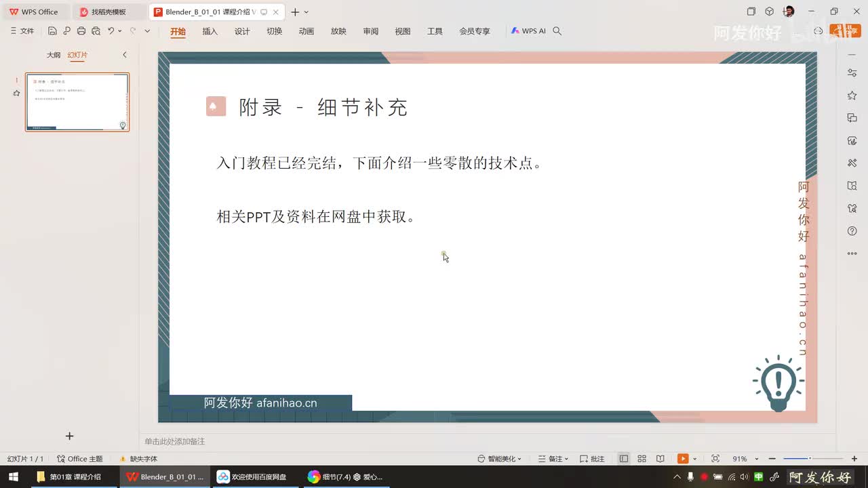Expand quick access toolbar customize arrow
Viewport: 868px width, 488px height.
[x=147, y=31]
